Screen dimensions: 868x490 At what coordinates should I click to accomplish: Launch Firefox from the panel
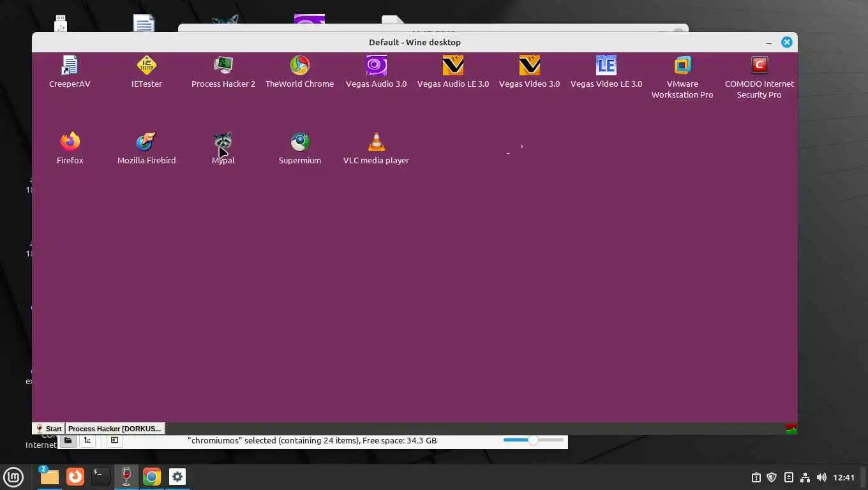[75, 477]
